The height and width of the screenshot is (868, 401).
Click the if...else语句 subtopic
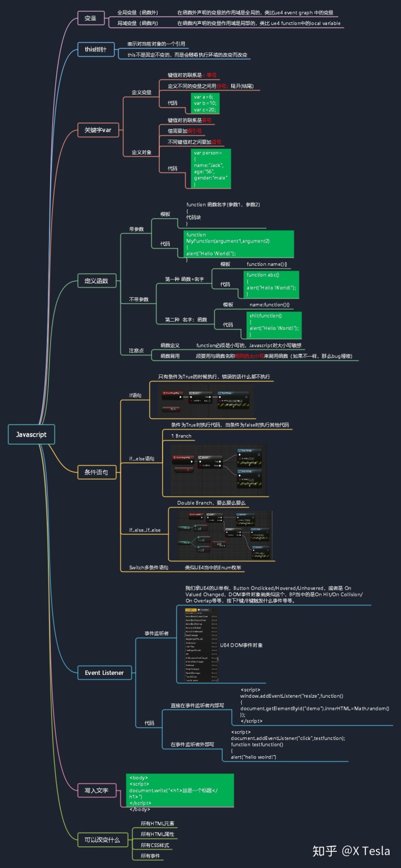click(x=142, y=459)
